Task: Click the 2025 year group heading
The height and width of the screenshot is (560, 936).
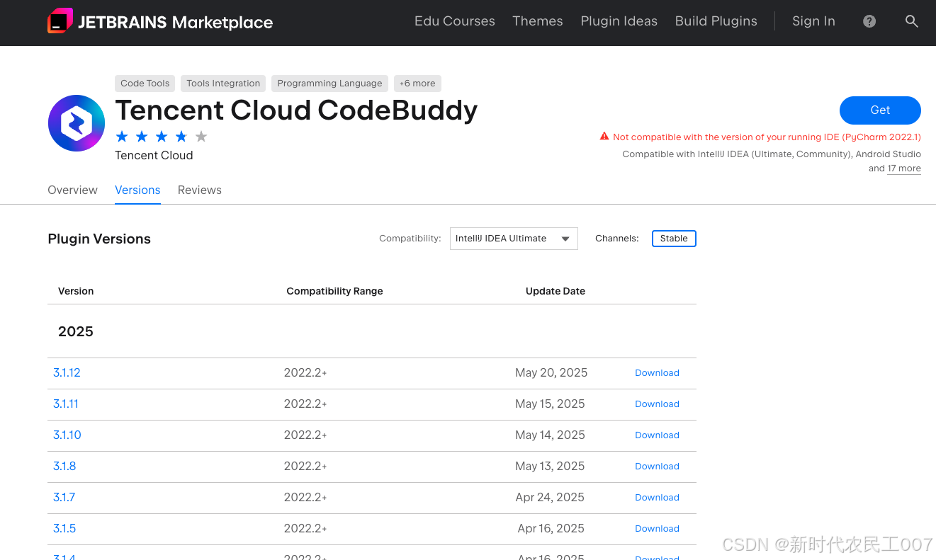Action: pos(76,331)
